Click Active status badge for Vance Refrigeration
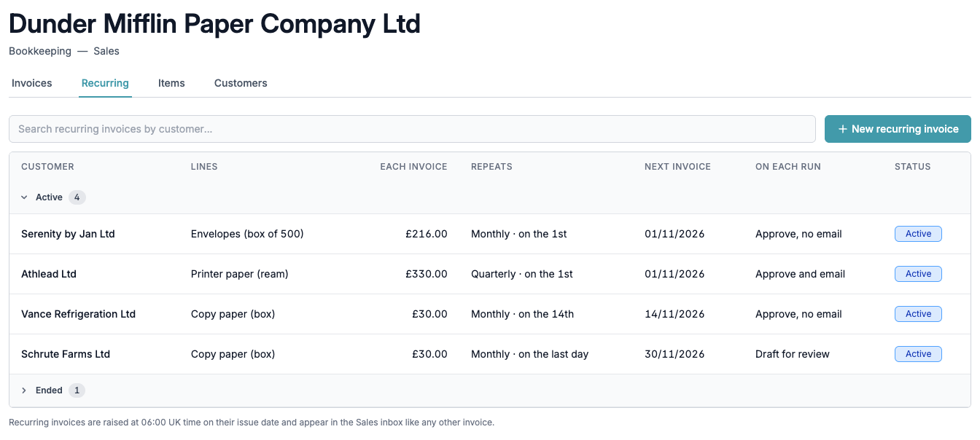This screenshot has width=980, height=440. (918, 314)
